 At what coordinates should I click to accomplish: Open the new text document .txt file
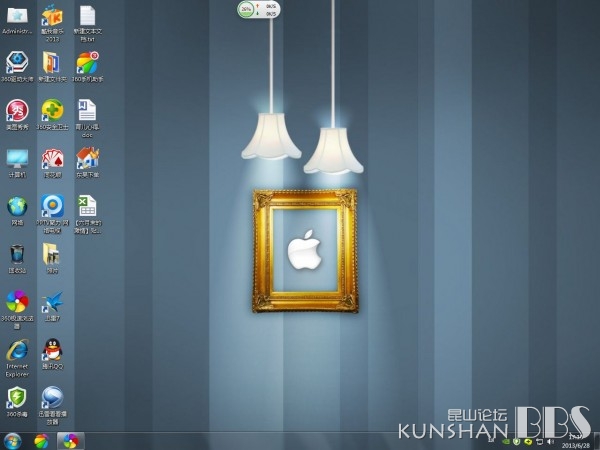87,15
